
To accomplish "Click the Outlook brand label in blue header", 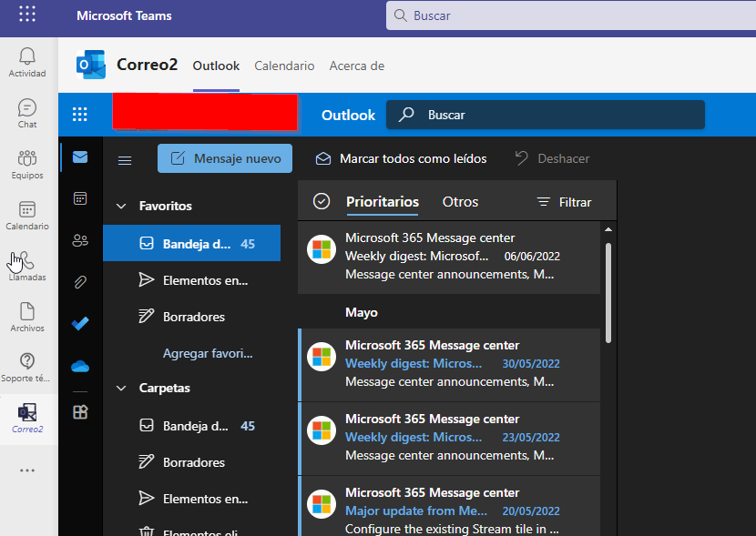I will (x=348, y=115).
